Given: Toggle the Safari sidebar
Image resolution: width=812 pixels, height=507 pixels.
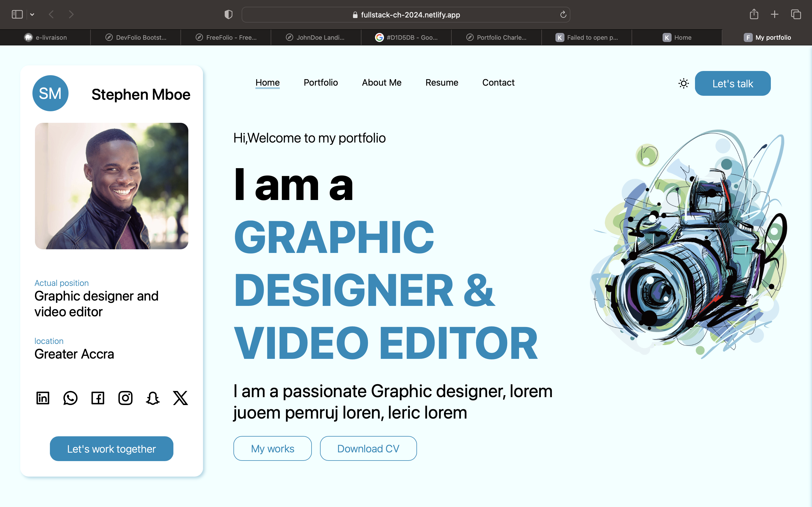Looking at the screenshot, I should point(17,14).
